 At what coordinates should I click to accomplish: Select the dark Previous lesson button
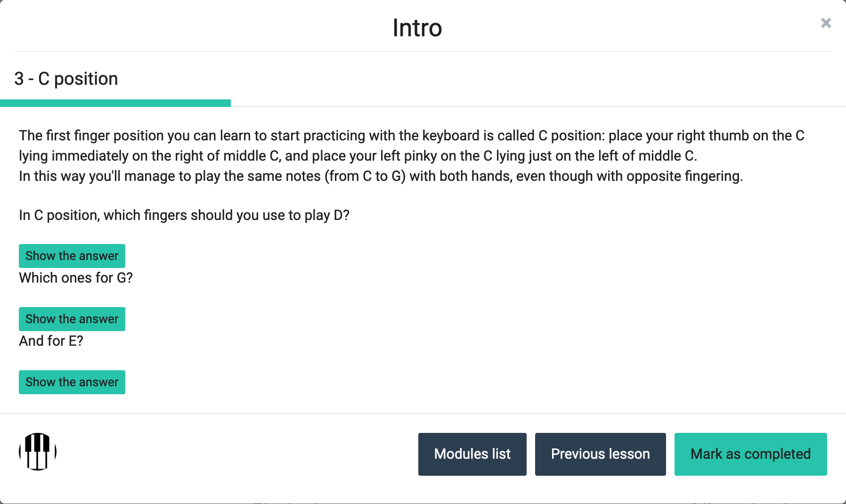click(600, 454)
